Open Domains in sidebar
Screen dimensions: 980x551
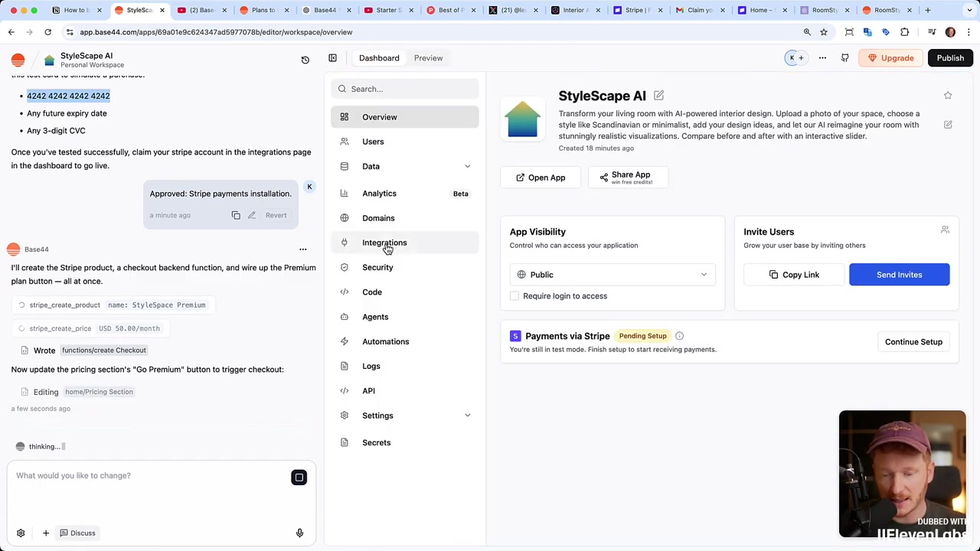click(x=405, y=218)
